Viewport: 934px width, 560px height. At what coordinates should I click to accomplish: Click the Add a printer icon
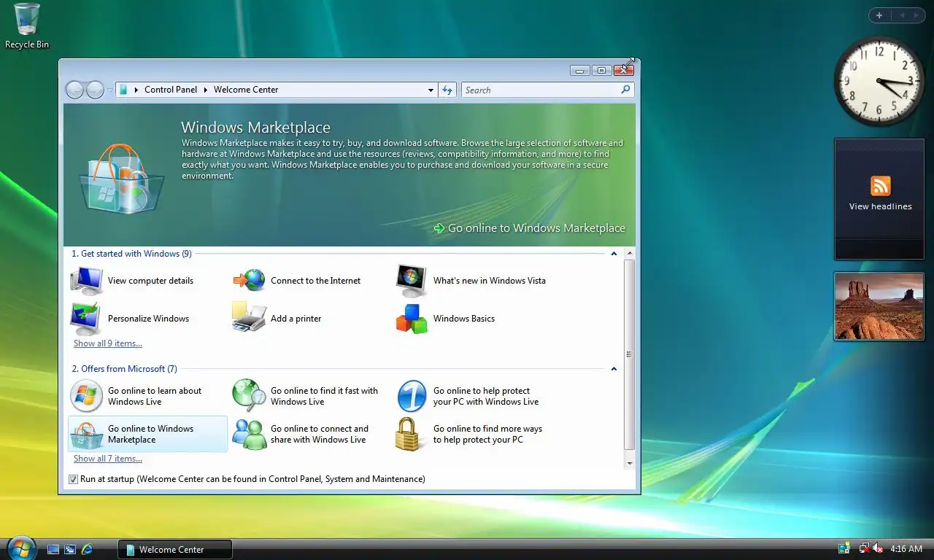coord(250,318)
